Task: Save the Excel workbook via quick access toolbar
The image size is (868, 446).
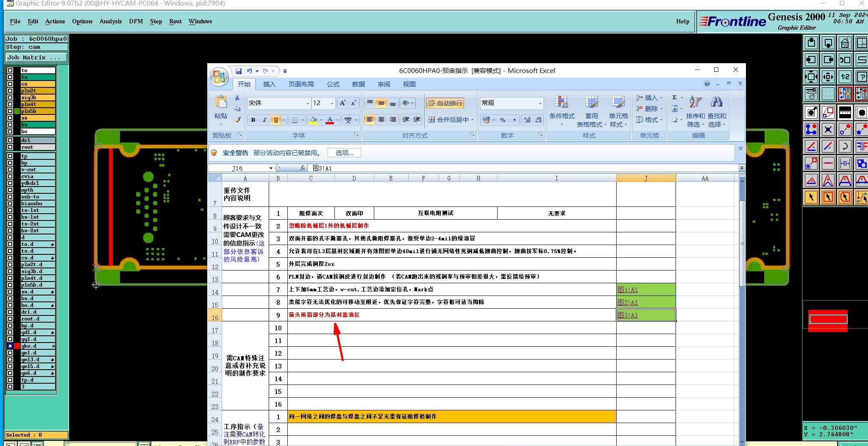Action: tap(239, 71)
